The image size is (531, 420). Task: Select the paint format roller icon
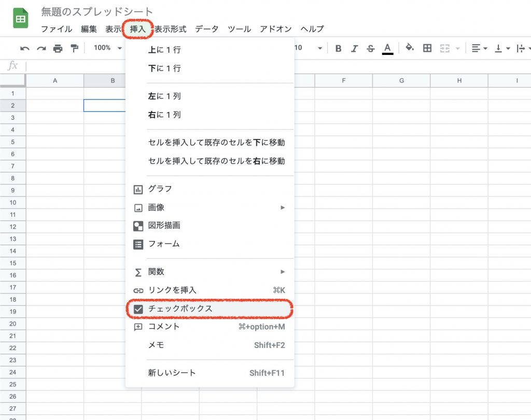74,48
